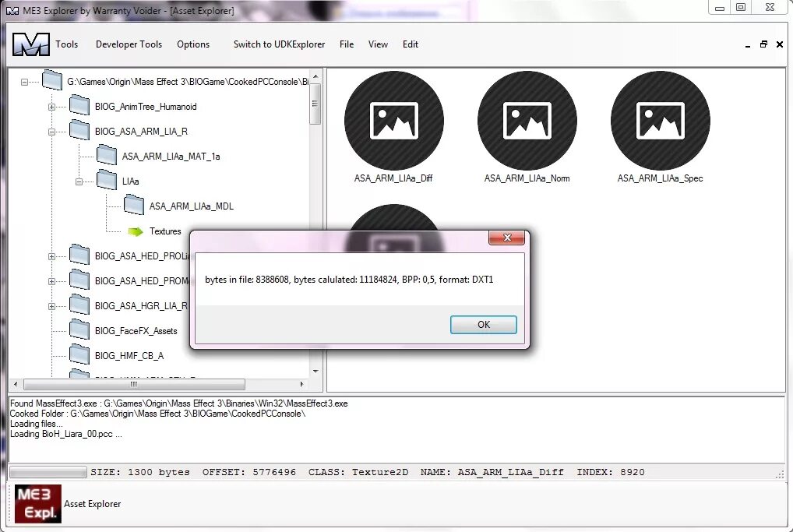Click the root CookedPCConsole folder icon

52,80
